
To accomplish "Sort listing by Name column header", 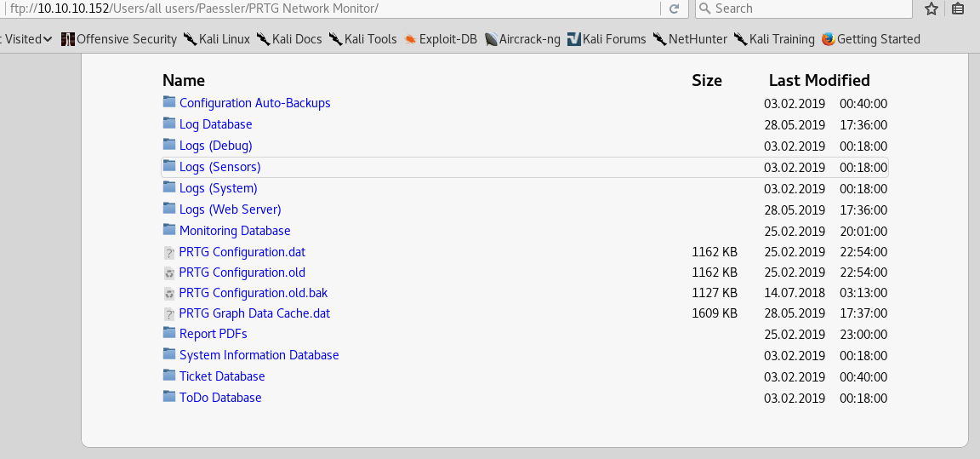I will click(x=184, y=81).
